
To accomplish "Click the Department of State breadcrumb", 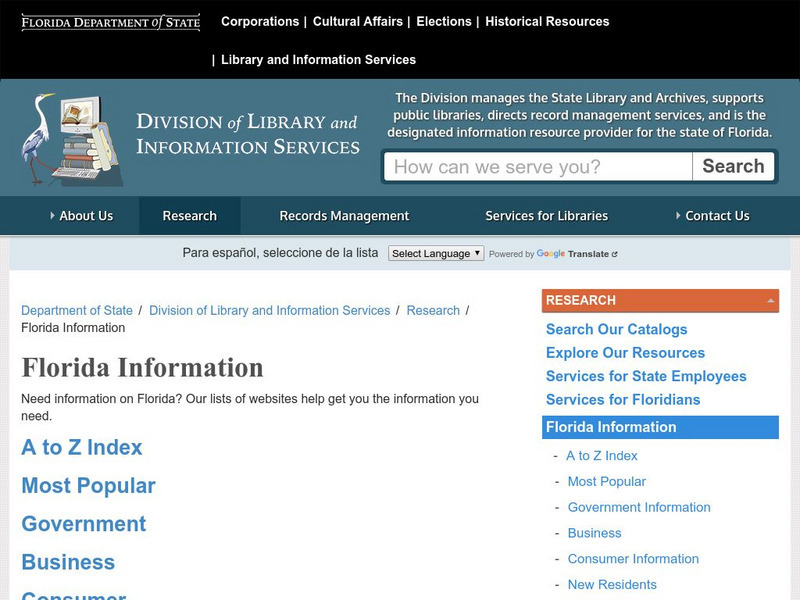I will (77, 311).
